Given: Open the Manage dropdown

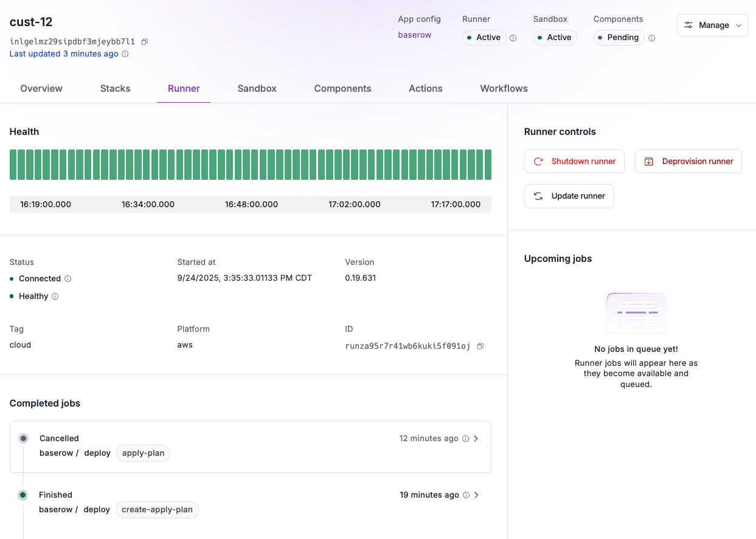Looking at the screenshot, I should (x=712, y=25).
